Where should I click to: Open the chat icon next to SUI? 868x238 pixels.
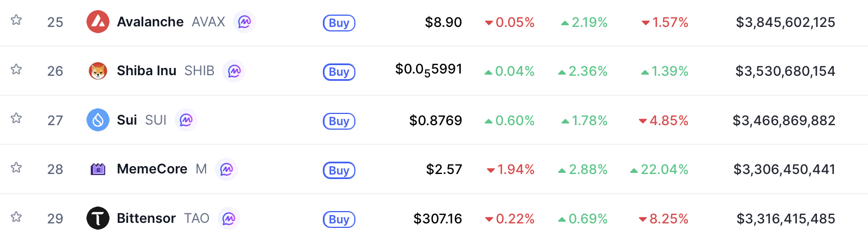[186, 120]
